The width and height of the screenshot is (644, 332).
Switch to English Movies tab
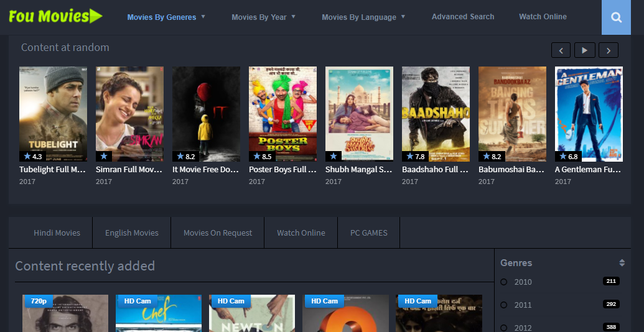point(131,233)
